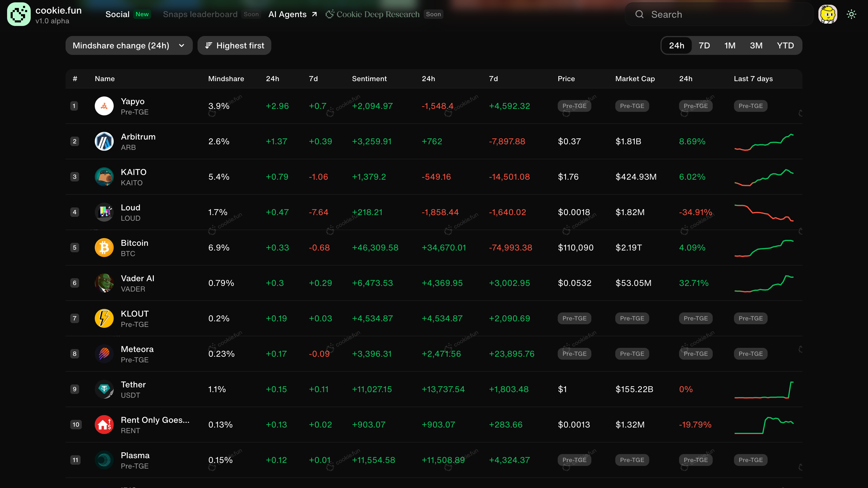Image resolution: width=868 pixels, height=488 pixels.
Task: Select the 7D timeframe option
Action: pyautogui.click(x=704, y=45)
